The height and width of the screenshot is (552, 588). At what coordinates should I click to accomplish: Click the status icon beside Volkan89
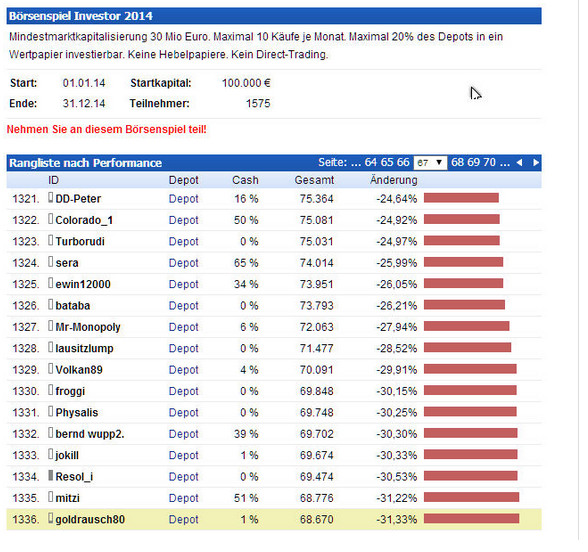(x=51, y=369)
